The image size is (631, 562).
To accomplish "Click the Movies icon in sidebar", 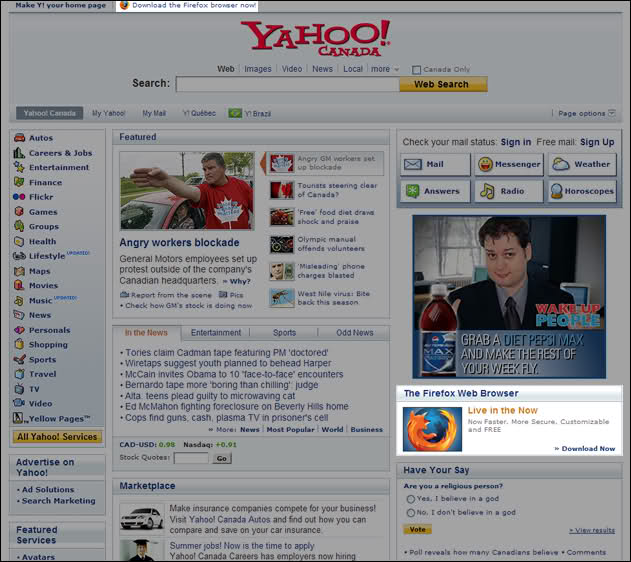I will pos(19,285).
